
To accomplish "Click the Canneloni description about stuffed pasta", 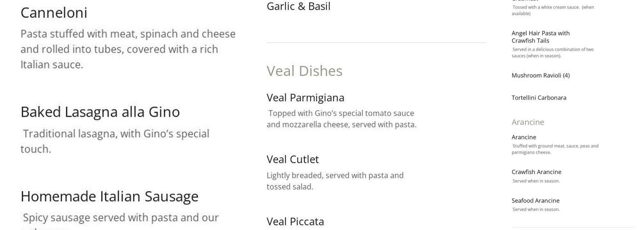I will (x=127, y=49).
